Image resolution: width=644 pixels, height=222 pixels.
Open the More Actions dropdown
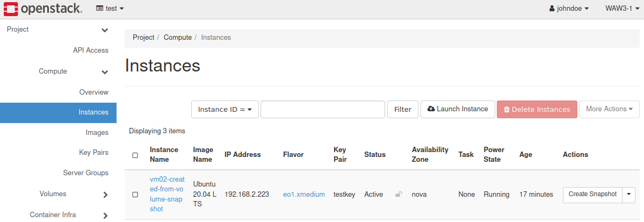pyautogui.click(x=609, y=109)
